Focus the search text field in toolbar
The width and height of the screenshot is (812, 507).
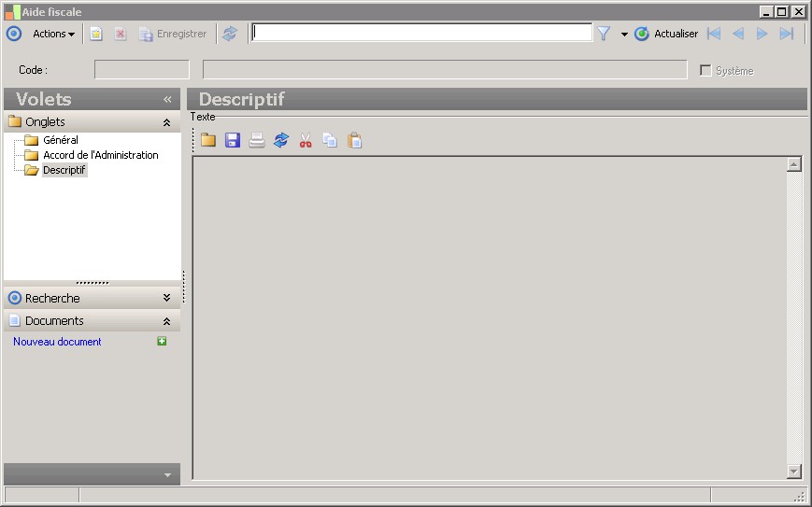coord(421,33)
